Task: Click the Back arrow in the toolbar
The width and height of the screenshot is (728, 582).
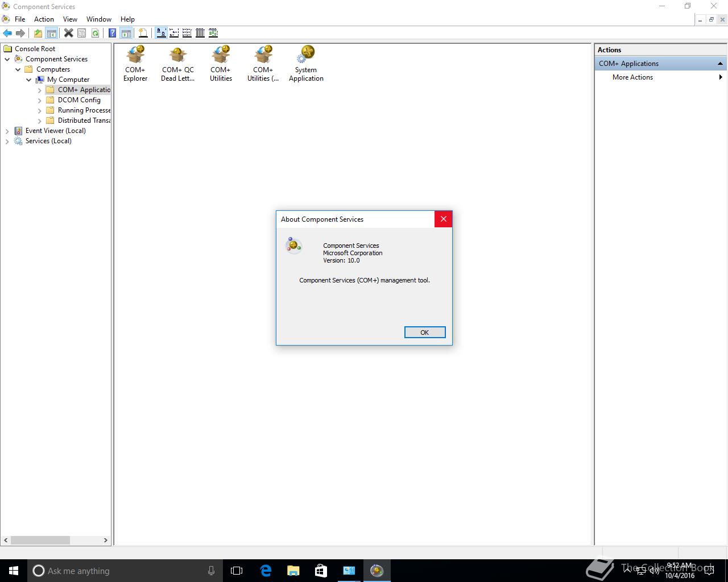Action: 7,33
